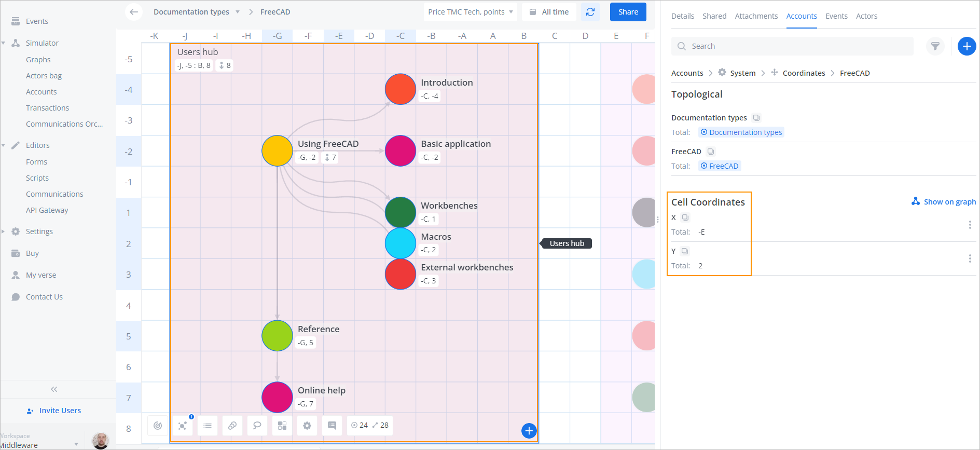This screenshot has width=980, height=450.
Task: Open My verse in sidebar
Action: [41, 275]
